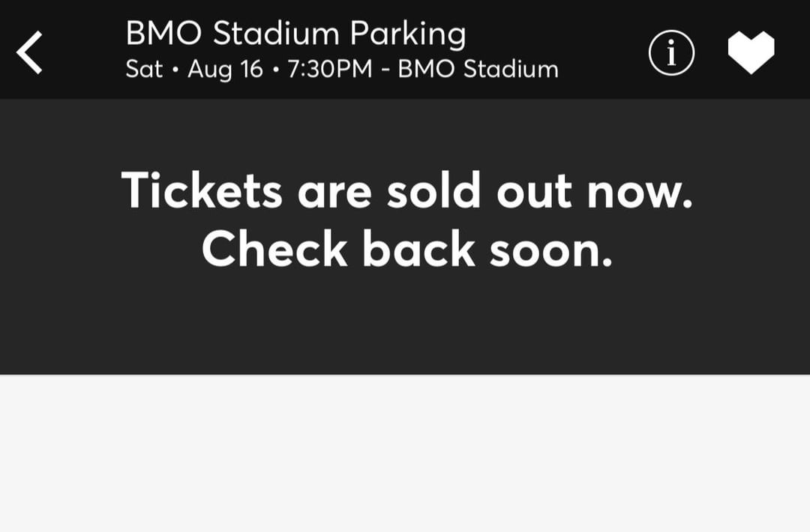Screen dimensions: 810x532
Task: Click the "BMO Stadium Parking" title
Action: point(295,34)
